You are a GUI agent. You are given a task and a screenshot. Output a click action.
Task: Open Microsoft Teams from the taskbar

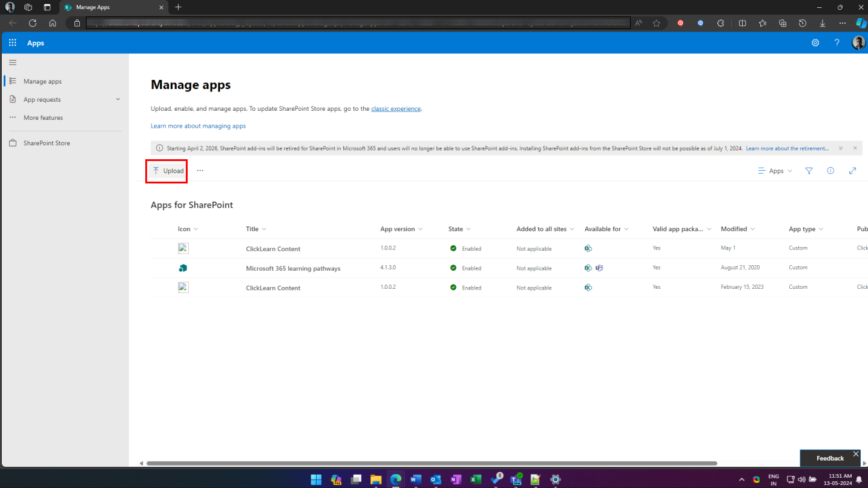click(x=516, y=480)
